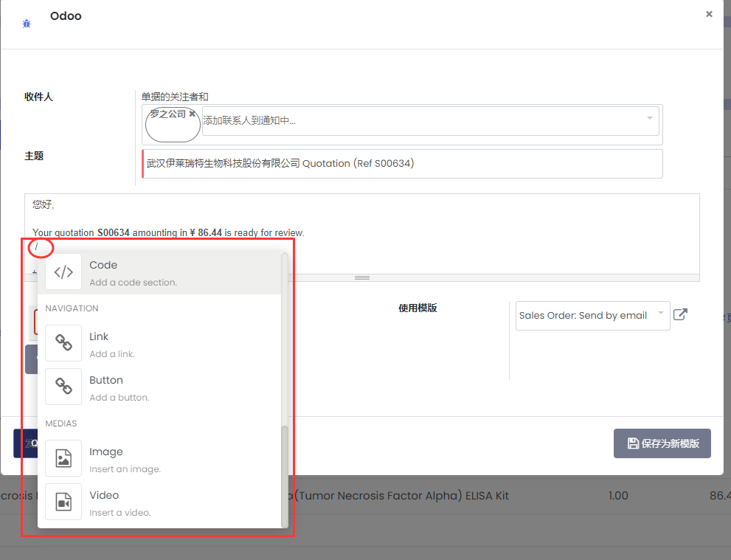Viewport: 731px width, 560px height.
Task: Click the command menu scrollbar
Action: [285, 476]
